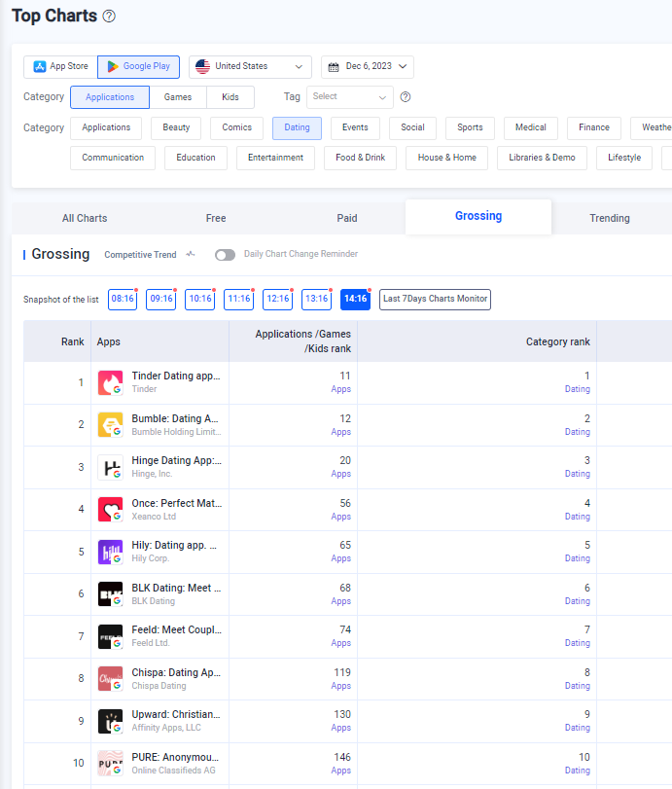Click the Apps link under rank 146
This screenshot has width=672, height=789.
[341, 771]
